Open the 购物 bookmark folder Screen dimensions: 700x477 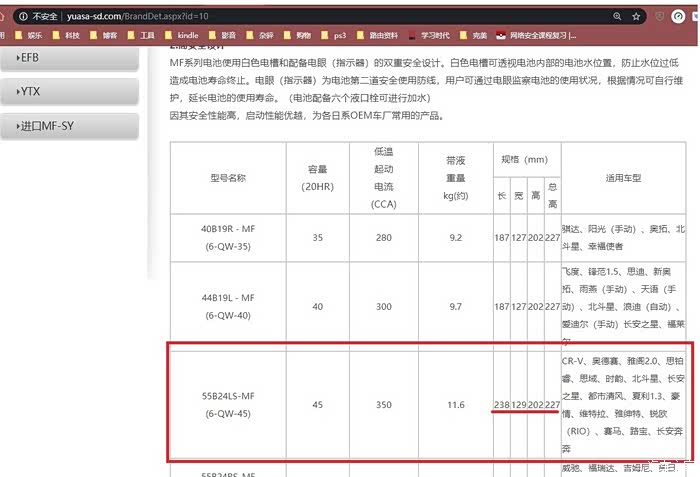coord(297,35)
